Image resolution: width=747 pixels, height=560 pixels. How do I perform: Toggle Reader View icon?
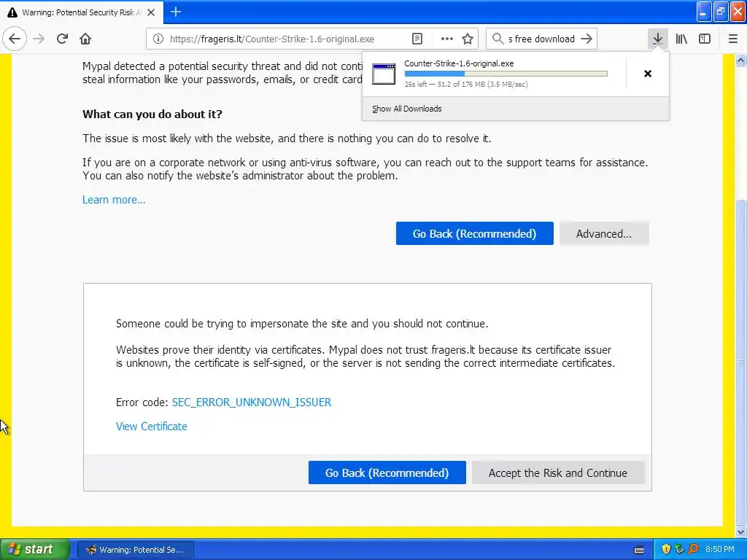[417, 39]
